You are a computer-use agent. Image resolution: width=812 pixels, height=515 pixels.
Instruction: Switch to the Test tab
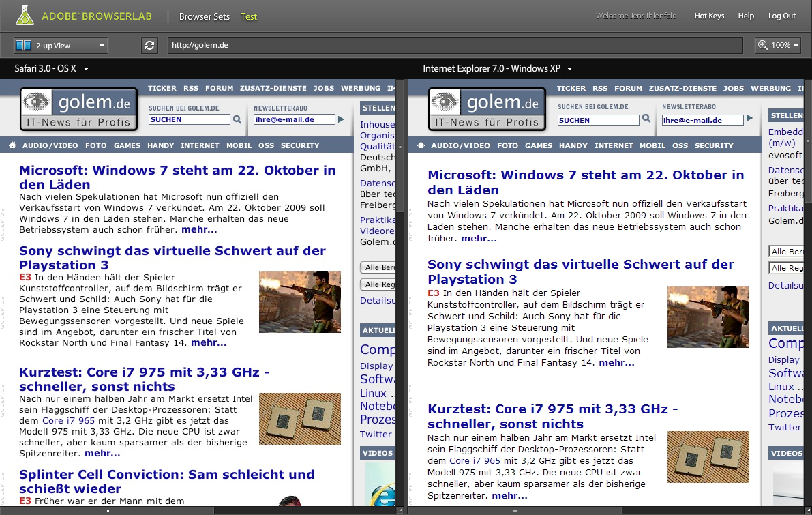tap(249, 16)
